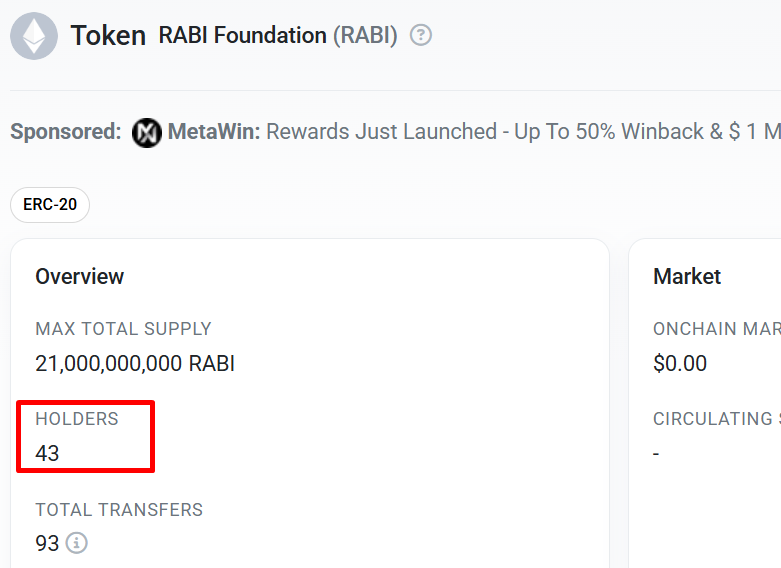Viewport: 781px width, 568px height.
Task: Click the Token page heading
Action: tap(108, 36)
